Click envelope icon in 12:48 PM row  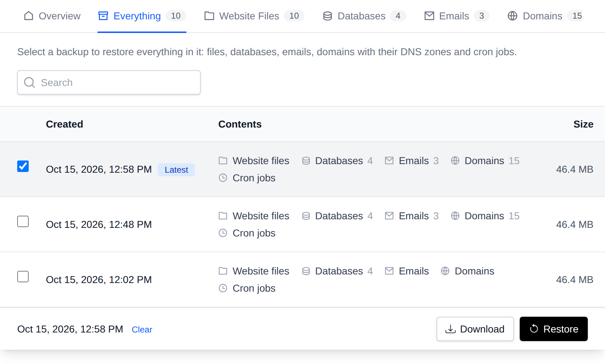(x=389, y=216)
